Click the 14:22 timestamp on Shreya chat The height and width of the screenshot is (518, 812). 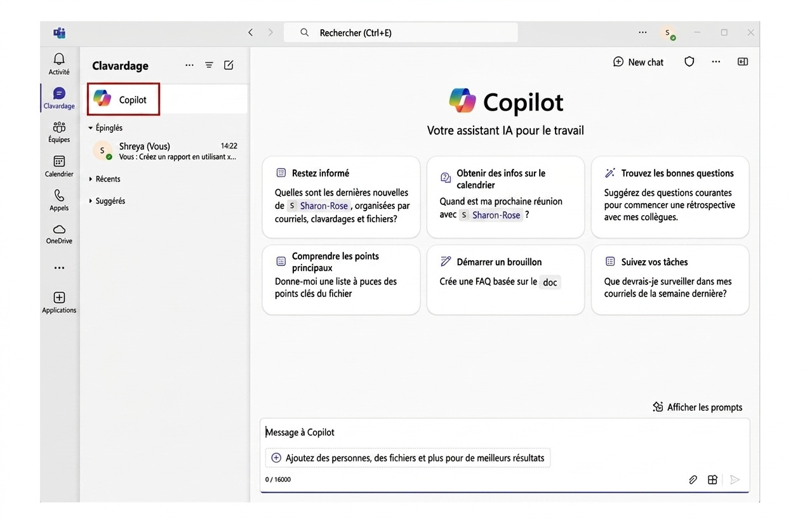click(x=229, y=146)
